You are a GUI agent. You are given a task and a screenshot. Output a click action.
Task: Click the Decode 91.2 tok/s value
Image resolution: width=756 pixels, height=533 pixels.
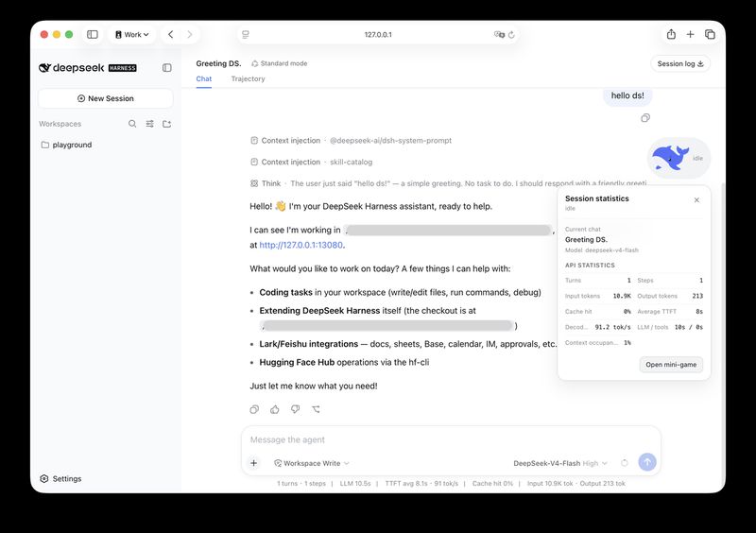pyautogui.click(x=612, y=327)
